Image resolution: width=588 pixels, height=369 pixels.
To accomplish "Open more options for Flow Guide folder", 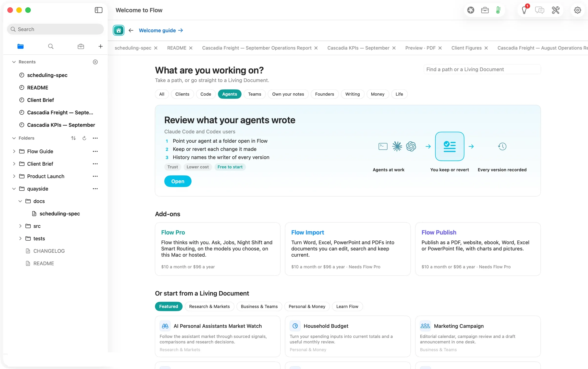I will [95, 151].
